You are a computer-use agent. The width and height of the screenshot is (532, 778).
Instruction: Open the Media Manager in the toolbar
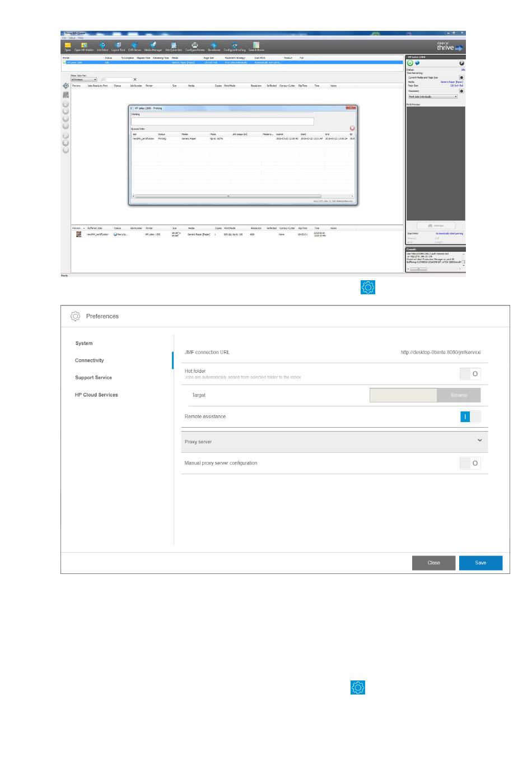[153, 46]
